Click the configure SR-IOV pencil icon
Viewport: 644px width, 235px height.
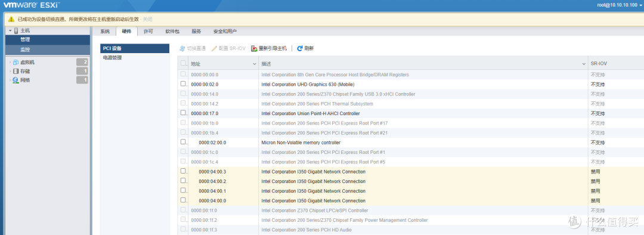[214, 48]
